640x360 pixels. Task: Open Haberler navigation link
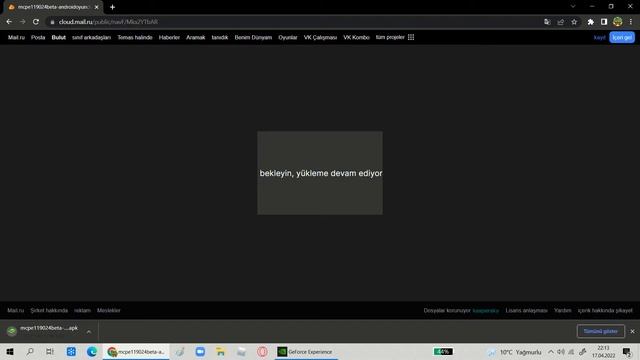click(x=169, y=37)
